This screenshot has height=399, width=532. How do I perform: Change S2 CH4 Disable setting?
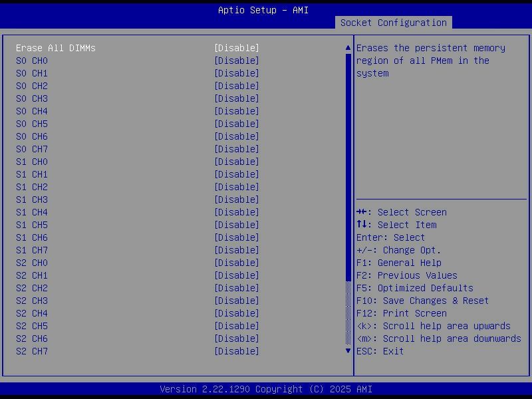click(x=237, y=313)
